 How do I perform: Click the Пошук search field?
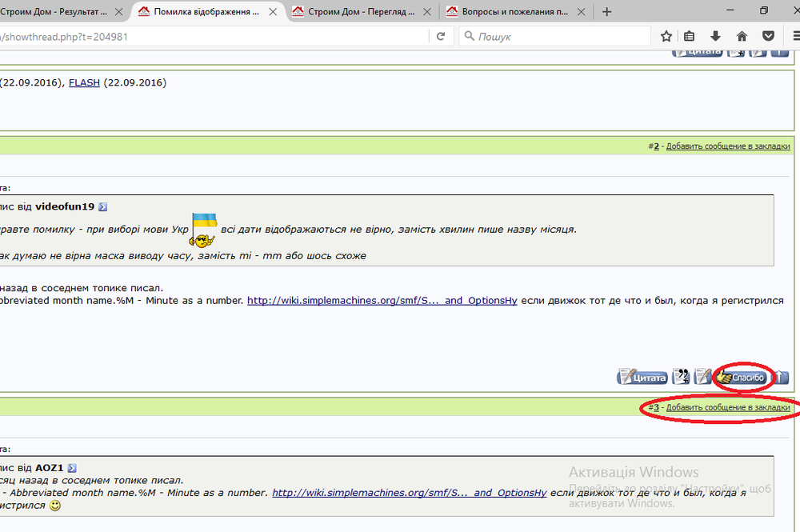tap(555, 36)
